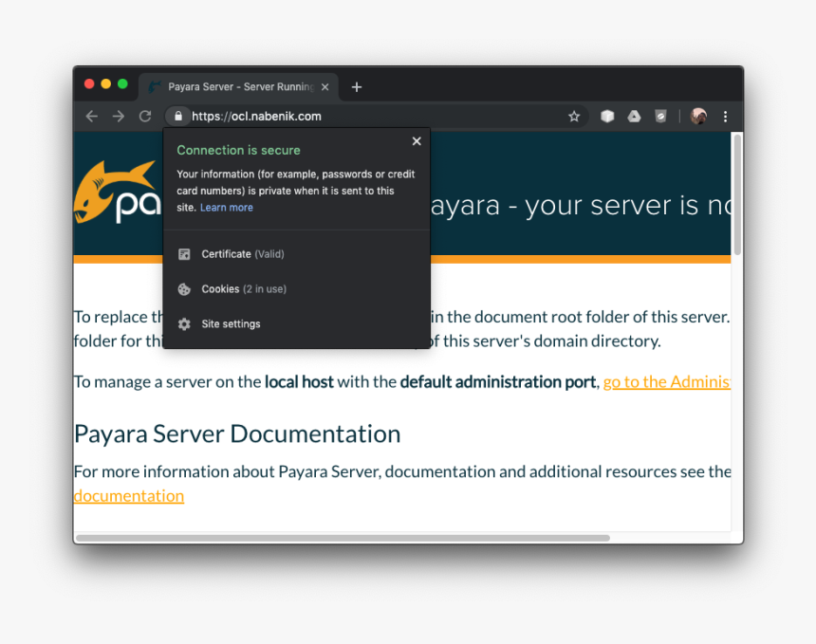Open the documentation link
The height and width of the screenshot is (644, 816).
click(128, 495)
